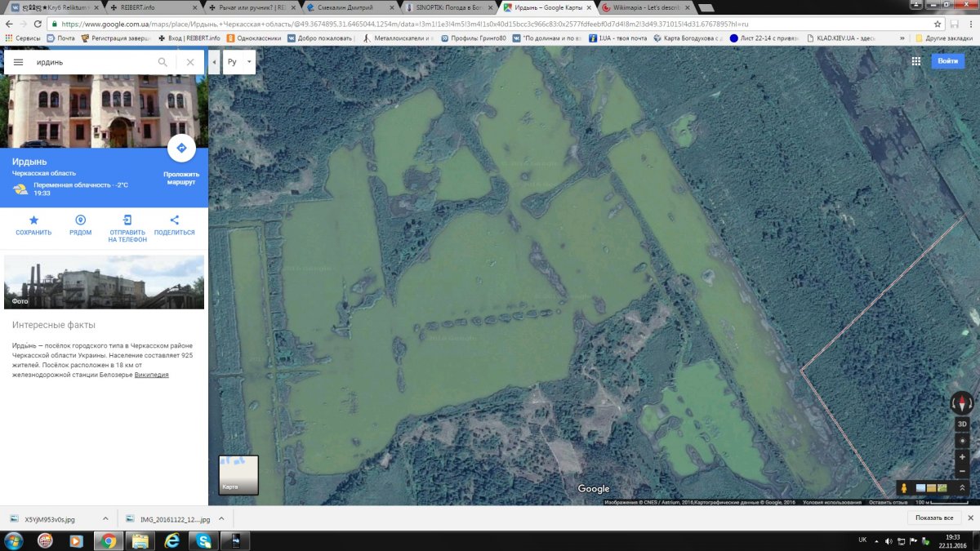This screenshot has width=980, height=551.
Task: Click the directions route icon
Action: tap(180, 149)
